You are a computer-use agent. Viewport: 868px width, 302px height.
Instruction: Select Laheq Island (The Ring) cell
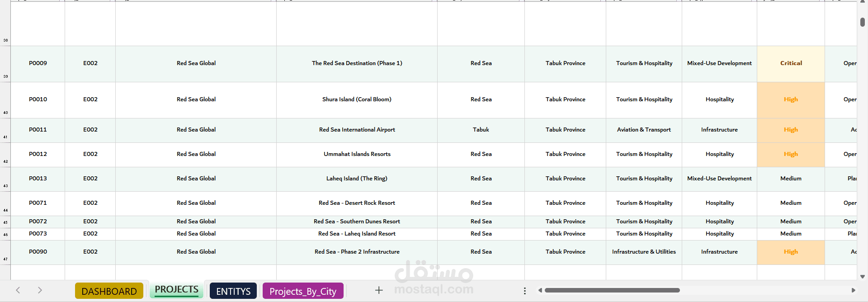(357, 179)
